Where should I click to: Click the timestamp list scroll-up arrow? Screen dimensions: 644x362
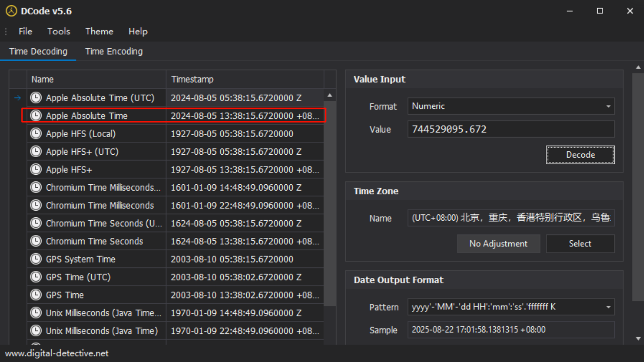pyautogui.click(x=330, y=96)
